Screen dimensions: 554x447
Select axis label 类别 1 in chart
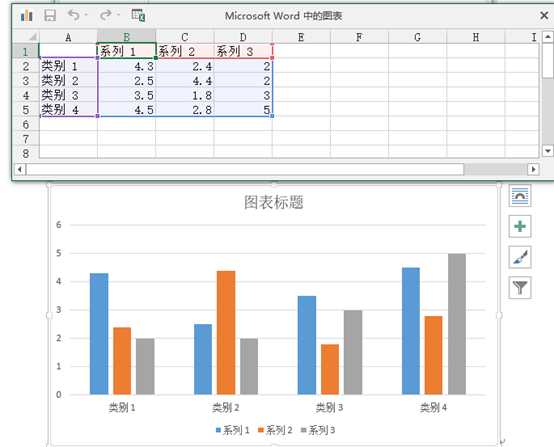(122, 407)
